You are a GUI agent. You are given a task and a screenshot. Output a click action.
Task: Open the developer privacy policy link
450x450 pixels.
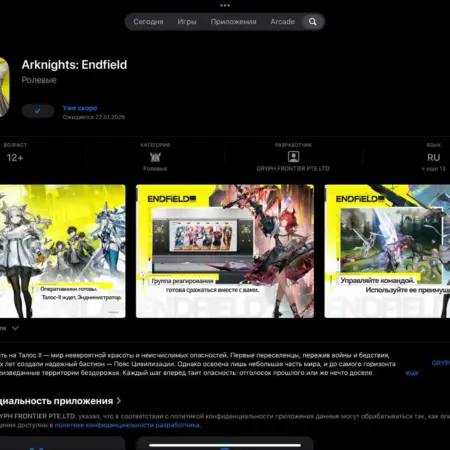pos(127,425)
